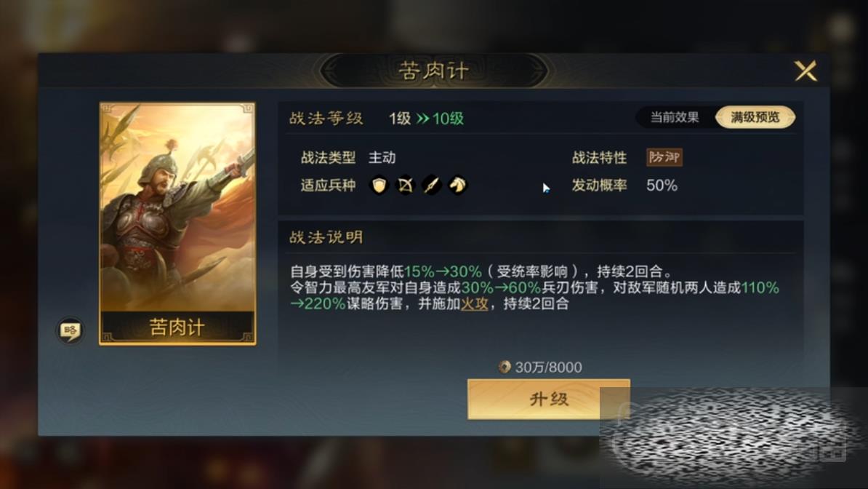Click the 升级 upgrade button
Viewport: 868px width, 489px height.
coord(549,399)
